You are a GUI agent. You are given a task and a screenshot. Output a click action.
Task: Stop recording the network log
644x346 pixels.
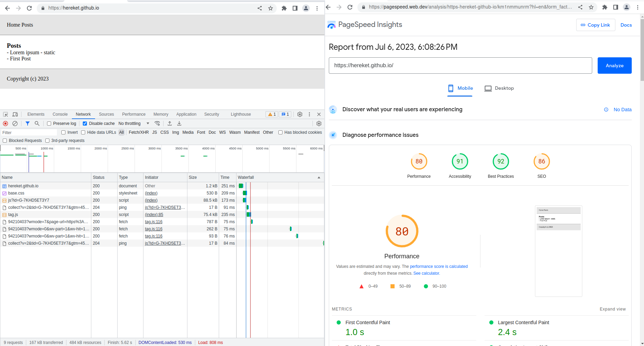(x=5, y=124)
